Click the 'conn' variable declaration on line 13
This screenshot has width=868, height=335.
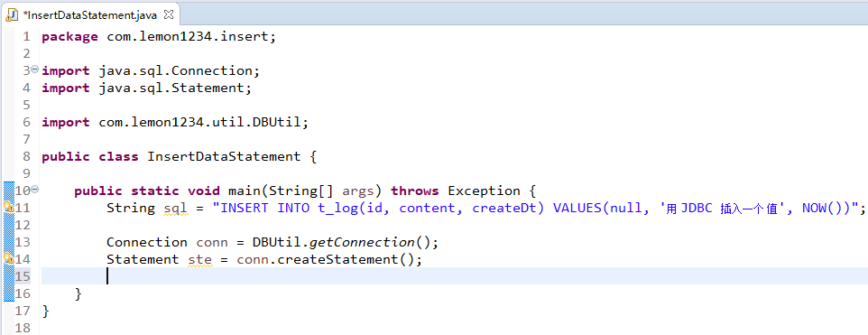(x=212, y=243)
